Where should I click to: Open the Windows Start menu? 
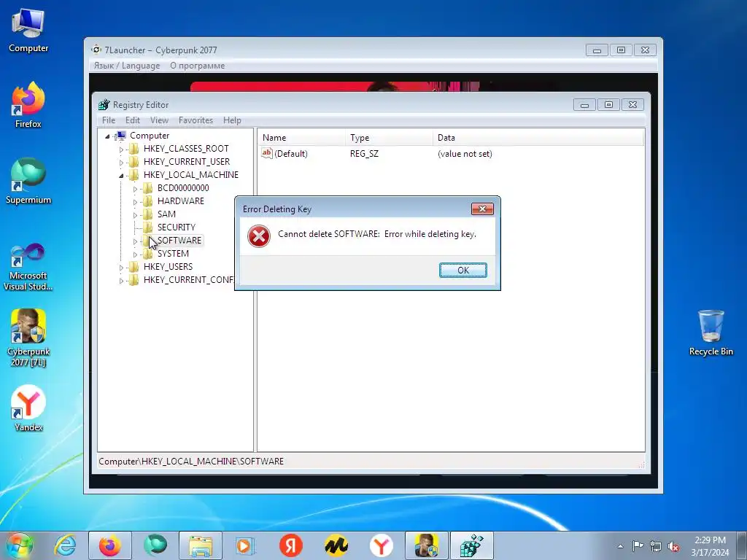[x=19, y=545]
